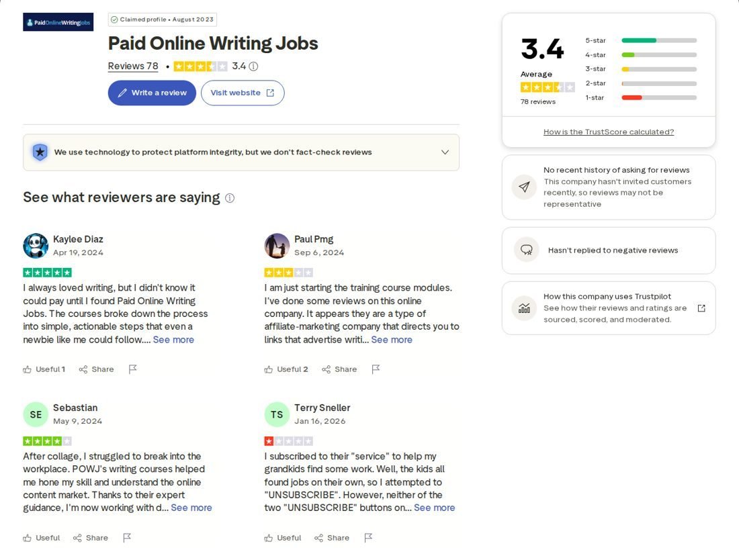The width and height of the screenshot is (739, 560).
Task: Expand See more on Kaylee Diaz's review
Action: click(173, 340)
